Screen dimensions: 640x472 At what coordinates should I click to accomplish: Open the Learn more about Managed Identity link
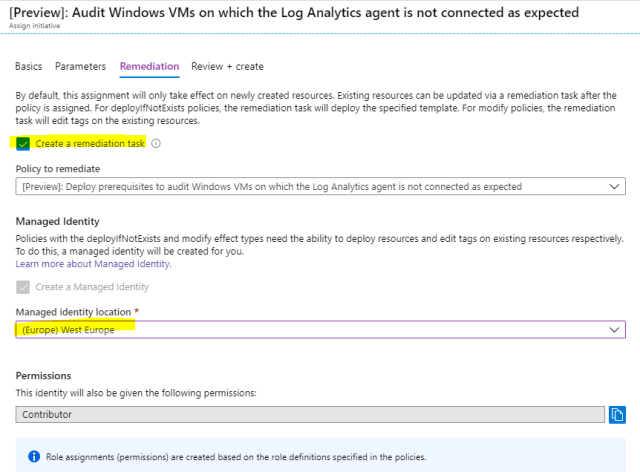(x=93, y=264)
